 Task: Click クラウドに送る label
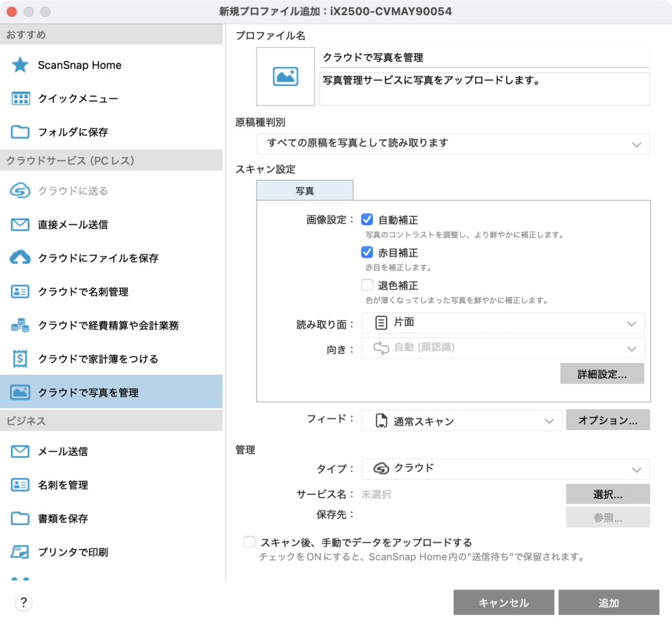tap(73, 191)
